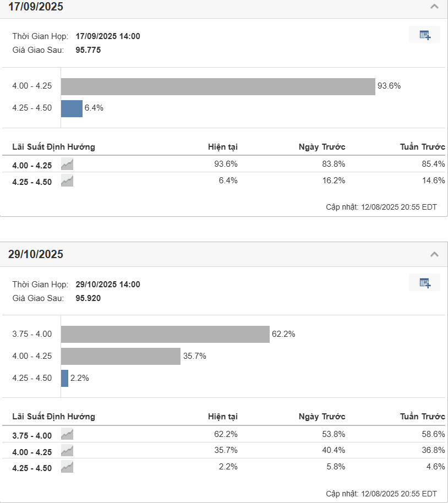The image size is (448, 503).
Task: Open chart icon for 3.75 - 4.00 row
Action: pyautogui.click(x=67, y=434)
